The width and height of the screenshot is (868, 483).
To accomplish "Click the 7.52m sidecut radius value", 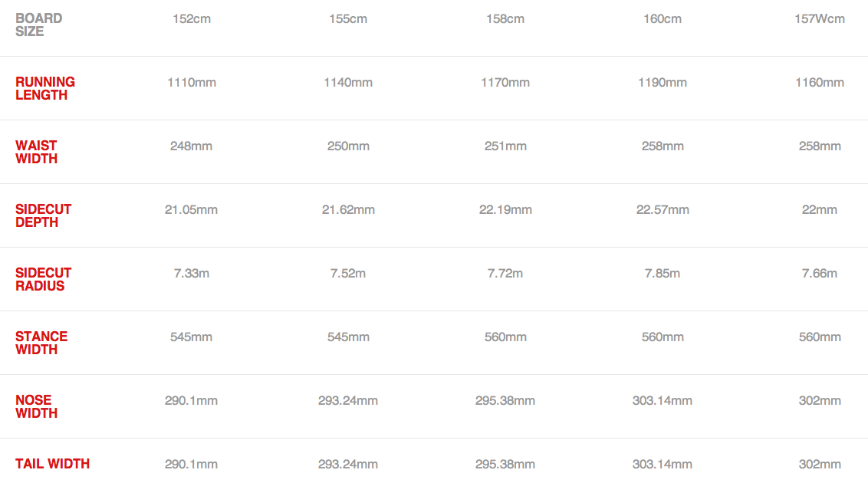I will coord(348,273).
